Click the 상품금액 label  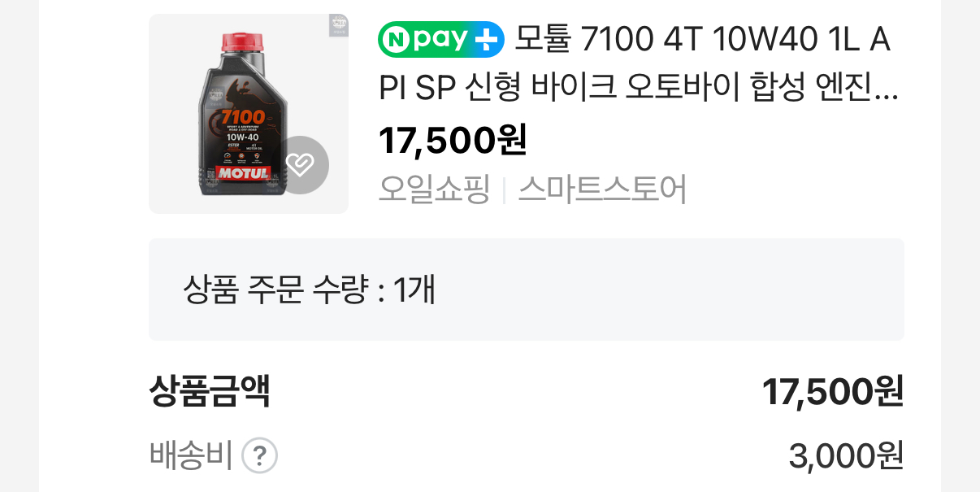[210, 392]
